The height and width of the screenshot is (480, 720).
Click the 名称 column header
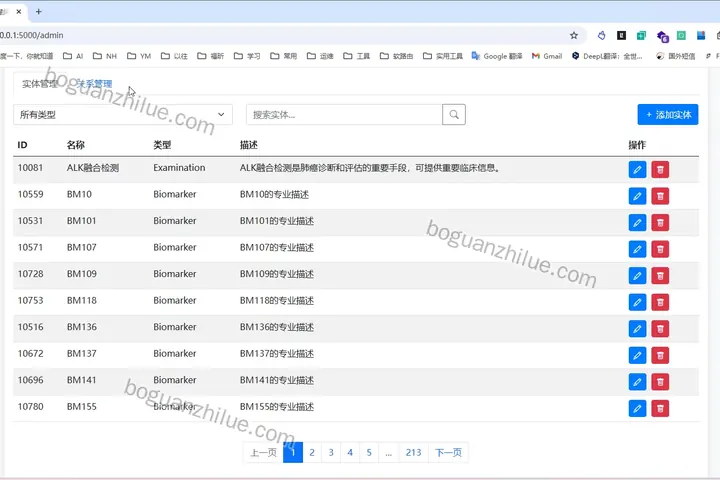[76, 145]
